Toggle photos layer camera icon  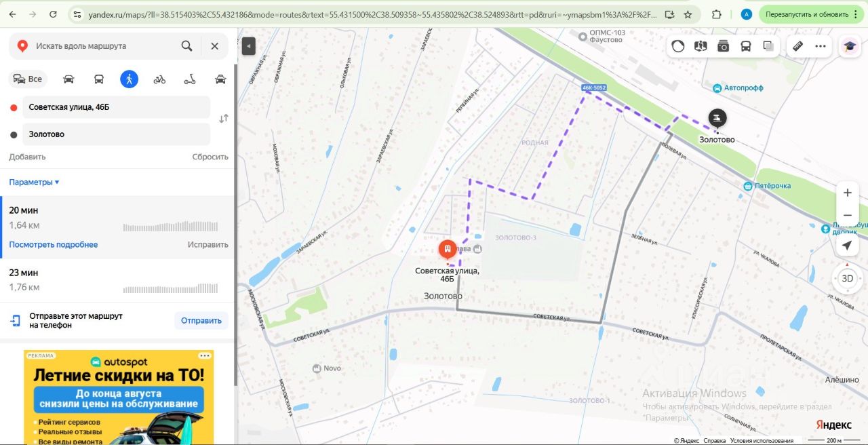[723, 46]
